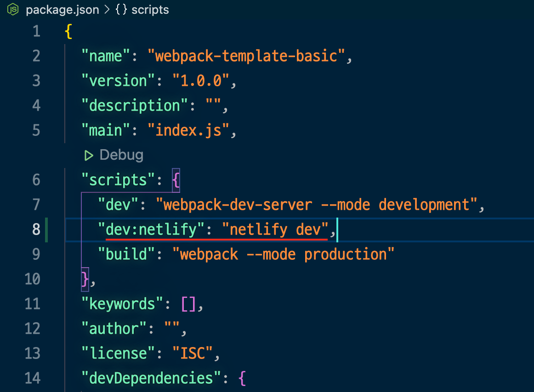This screenshot has height=392, width=534.
Task: Click the "main" key text
Action: point(106,131)
